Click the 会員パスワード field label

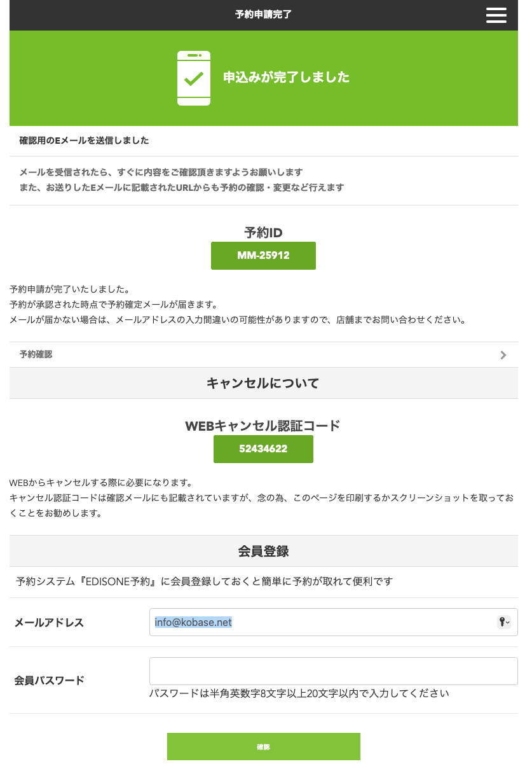pos(50,680)
